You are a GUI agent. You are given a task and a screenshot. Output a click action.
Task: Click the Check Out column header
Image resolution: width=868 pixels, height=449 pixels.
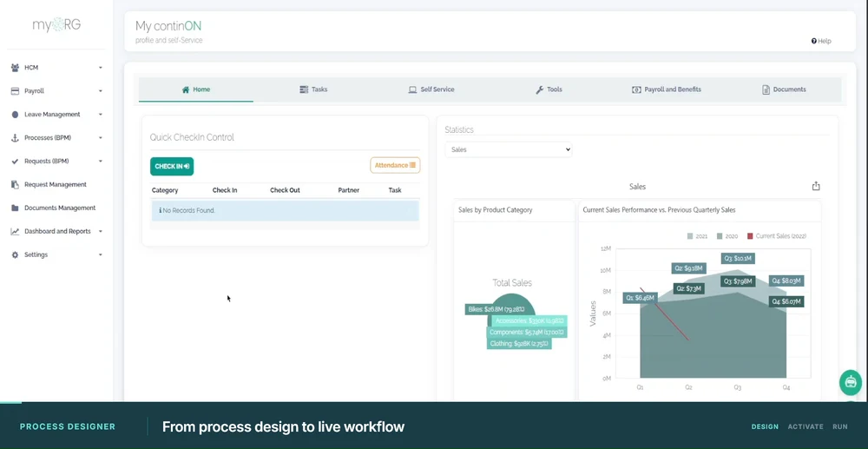click(x=285, y=190)
